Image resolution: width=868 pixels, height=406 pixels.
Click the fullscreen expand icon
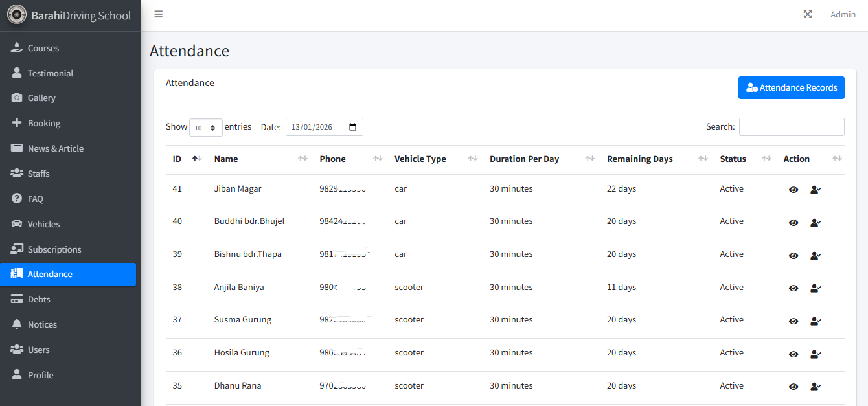pos(808,14)
